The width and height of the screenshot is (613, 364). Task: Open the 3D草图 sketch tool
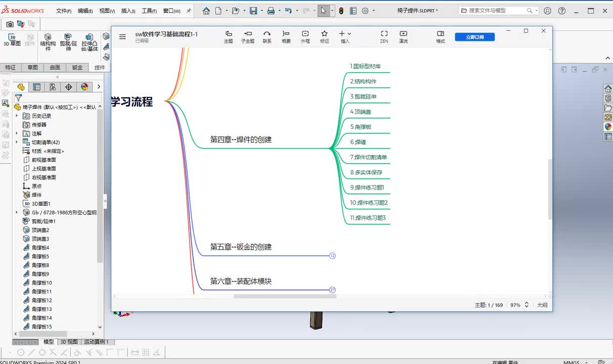pos(12,40)
